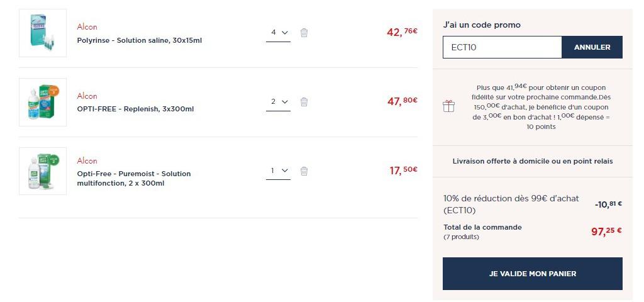Remove OPTI-FREE Replenish item with trash icon
Screen dimensions: 644x302
point(304,102)
